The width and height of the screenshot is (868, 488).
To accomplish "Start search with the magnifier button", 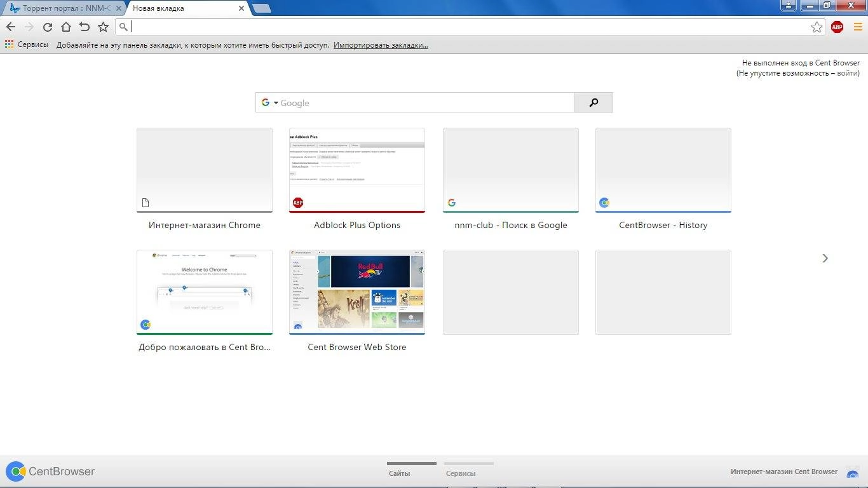I will pyautogui.click(x=593, y=102).
